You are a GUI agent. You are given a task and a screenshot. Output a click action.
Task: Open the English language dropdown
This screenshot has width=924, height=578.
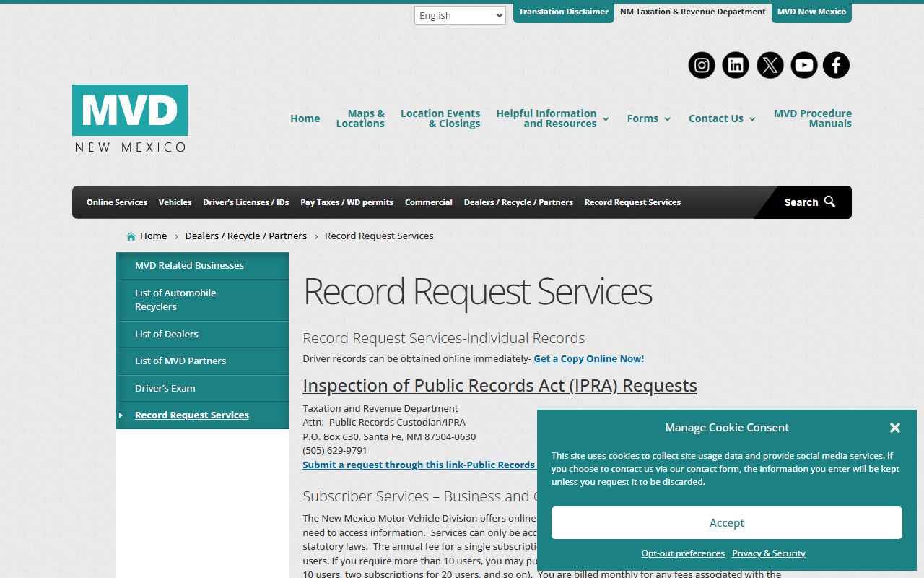point(460,15)
